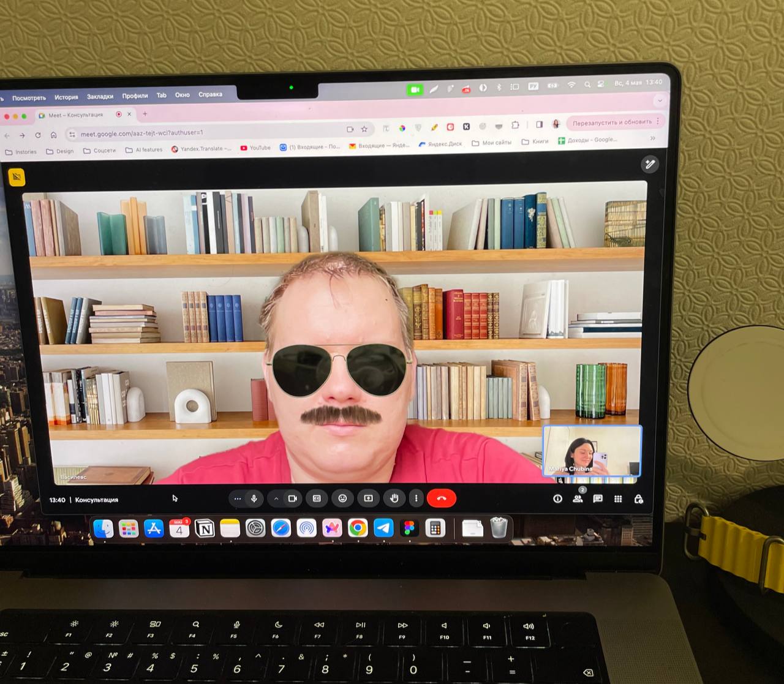This screenshot has width=784, height=684.
Task: Open the Design bookmarks folder
Action: (60, 151)
